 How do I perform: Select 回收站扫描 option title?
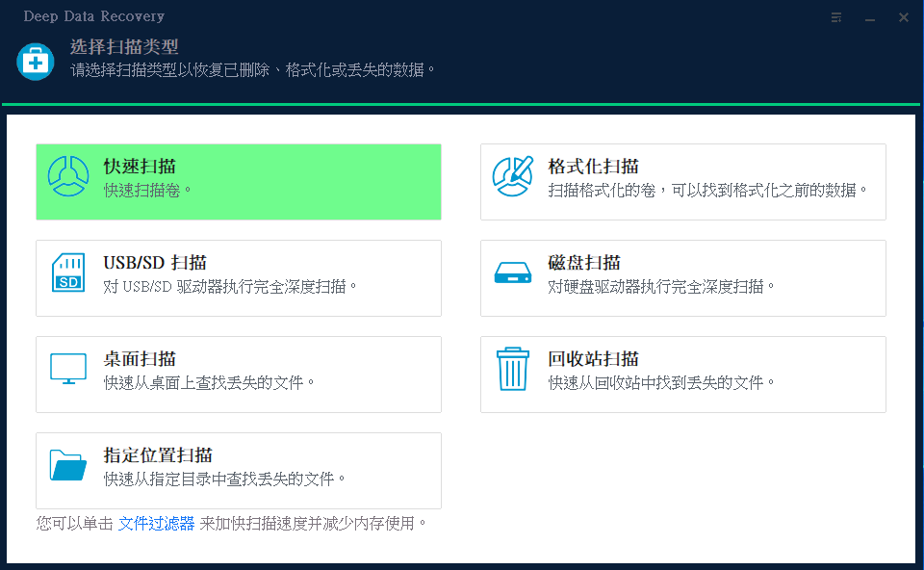point(593,359)
